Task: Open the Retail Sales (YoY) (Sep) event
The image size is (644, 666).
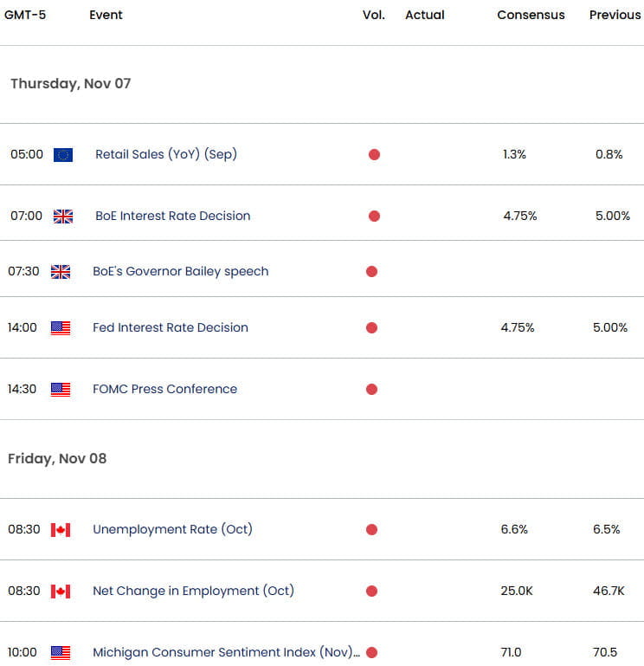Action: click(x=166, y=154)
